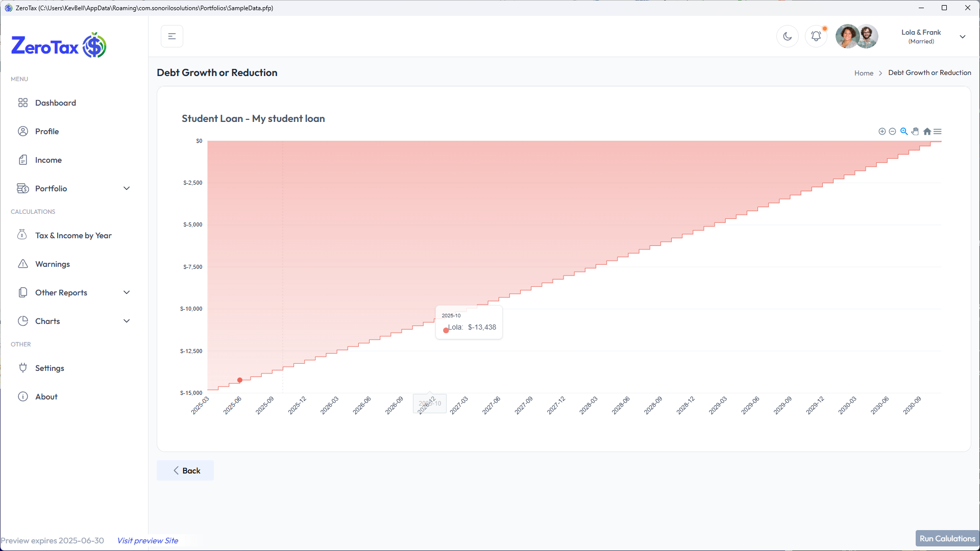
Task: Reset the chart view with the home icon
Action: [927, 131]
